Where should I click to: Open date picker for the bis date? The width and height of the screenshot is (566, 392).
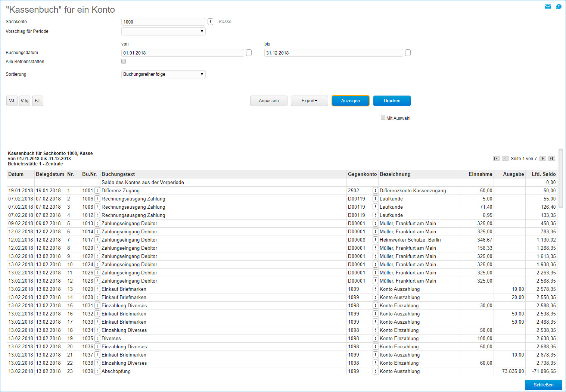(x=408, y=53)
